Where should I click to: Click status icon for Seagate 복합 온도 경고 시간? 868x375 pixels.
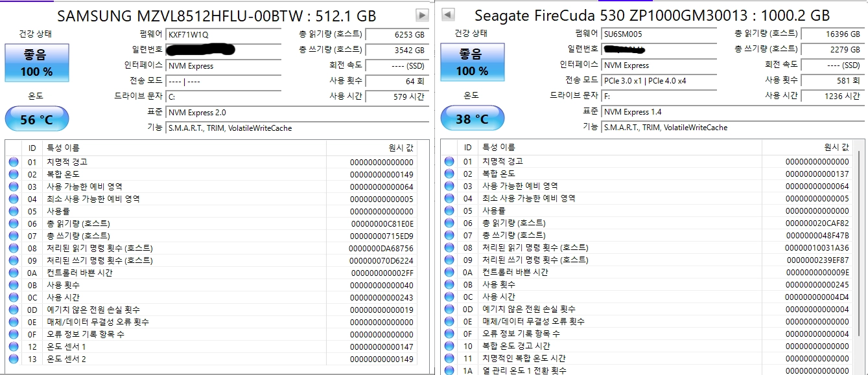[x=449, y=346]
